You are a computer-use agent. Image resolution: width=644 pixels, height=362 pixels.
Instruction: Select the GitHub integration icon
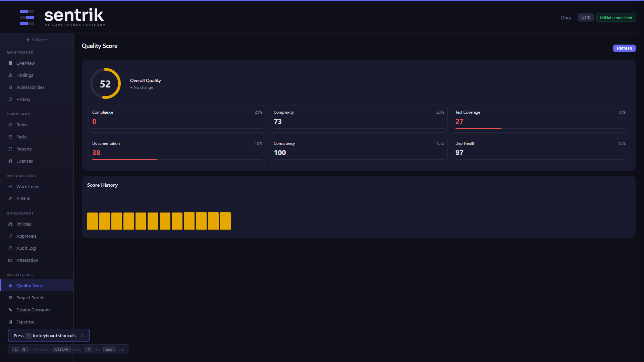(x=10, y=198)
